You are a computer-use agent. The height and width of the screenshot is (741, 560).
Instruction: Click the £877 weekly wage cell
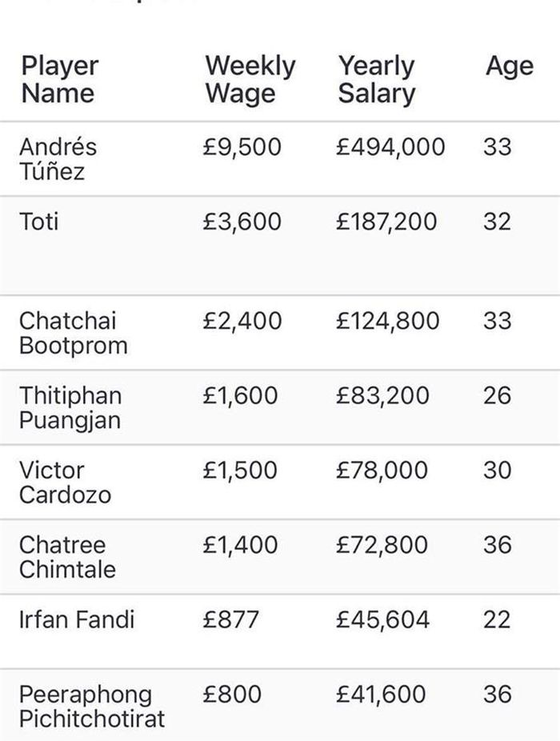[230, 619]
